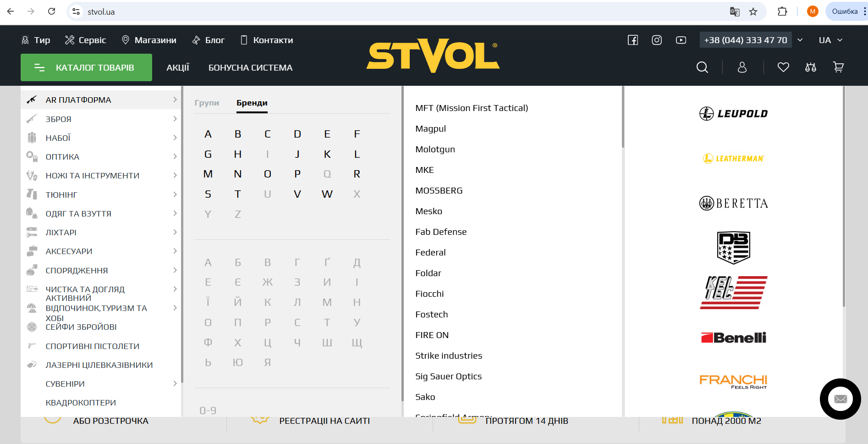Image resolution: width=868 pixels, height=444 pixels.
Task: Open the Магазини menu item
Action: (x=149, y=40)
